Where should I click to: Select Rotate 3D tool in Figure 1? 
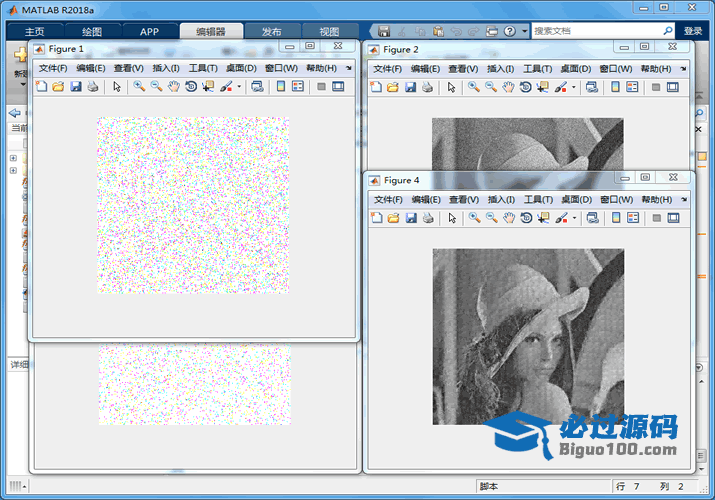(191, 87)
